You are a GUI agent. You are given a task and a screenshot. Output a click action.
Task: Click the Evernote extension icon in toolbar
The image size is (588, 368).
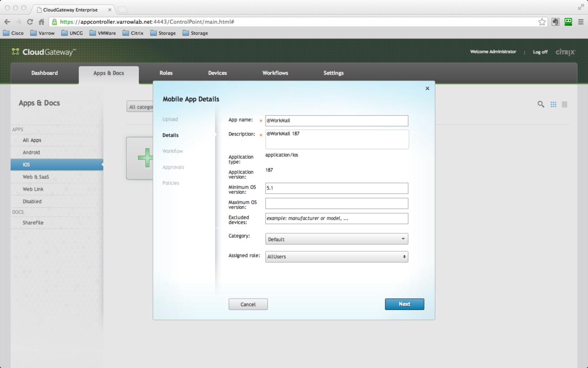[555, 22]
